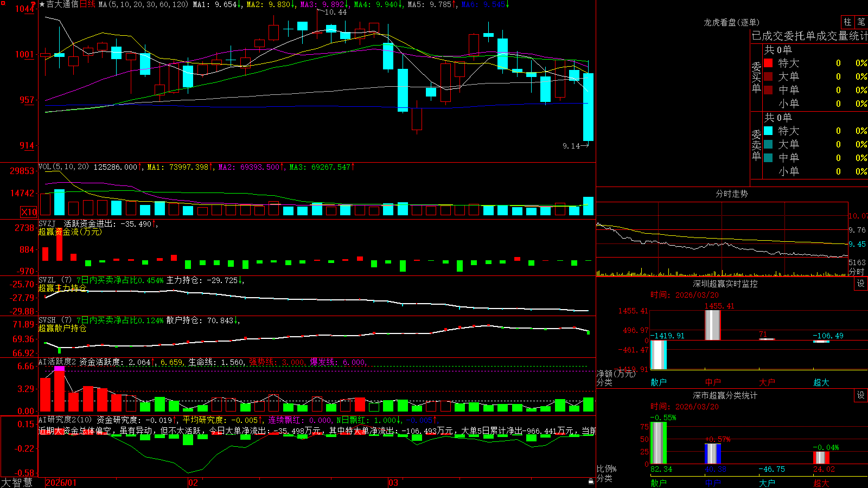The height and width of the screenshot is (488, 868).
Task: Click the VOL(5,10,20) indicator label
Action: (x=63, y=167)
